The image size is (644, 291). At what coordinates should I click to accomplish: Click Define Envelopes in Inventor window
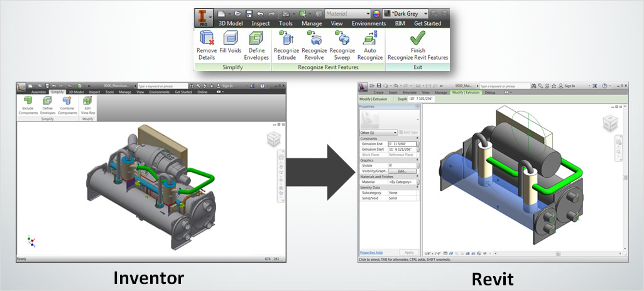coord(48,105)
